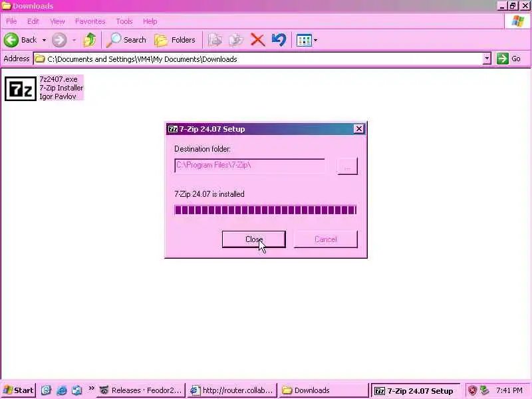This screenshot has height=399, width=532.
Task: Click the blue Undo arrow icon
Action: tap(279, 40)
